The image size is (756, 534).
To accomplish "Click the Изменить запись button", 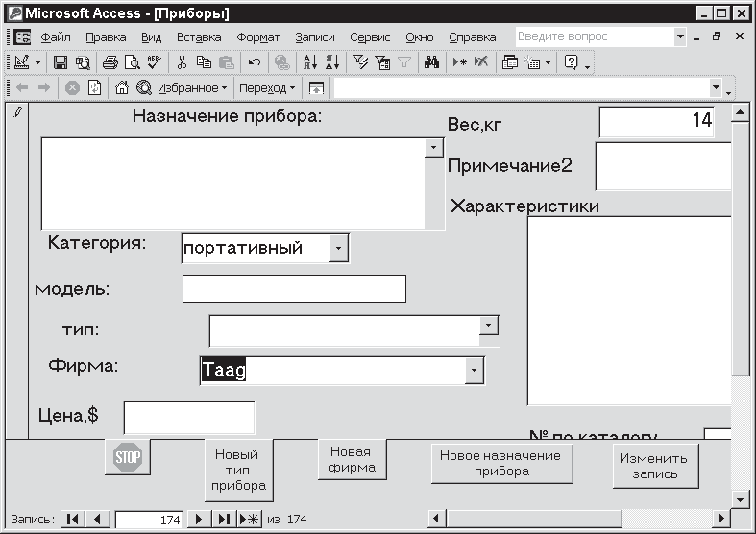I will click(655, 467).
